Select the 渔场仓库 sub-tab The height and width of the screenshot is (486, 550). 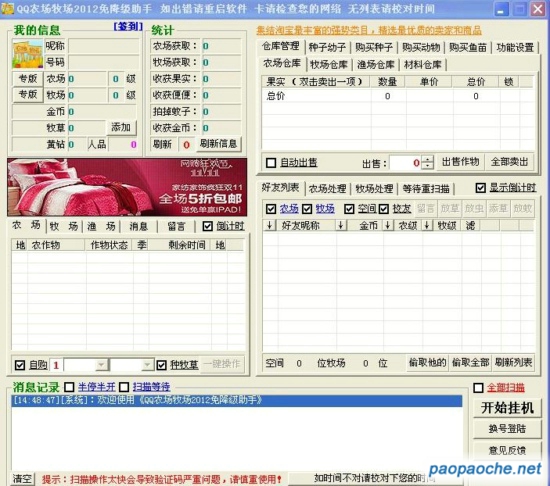pos(376,65)
